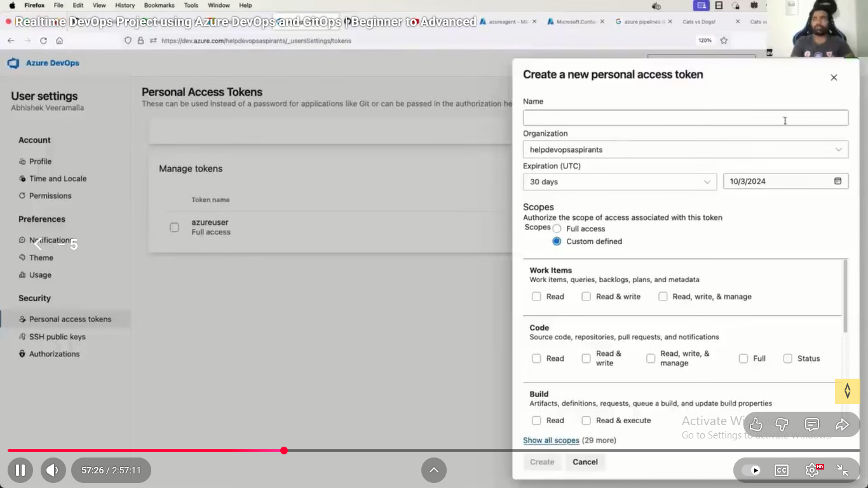Click the Firefox reload page icon
This screenshot has height=488, width=868.
(x=43, y=41)
